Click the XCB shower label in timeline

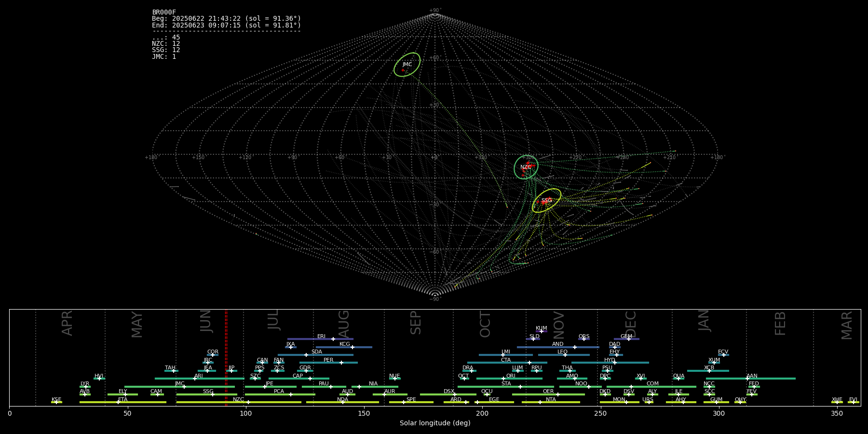click(x=709, y=368)
